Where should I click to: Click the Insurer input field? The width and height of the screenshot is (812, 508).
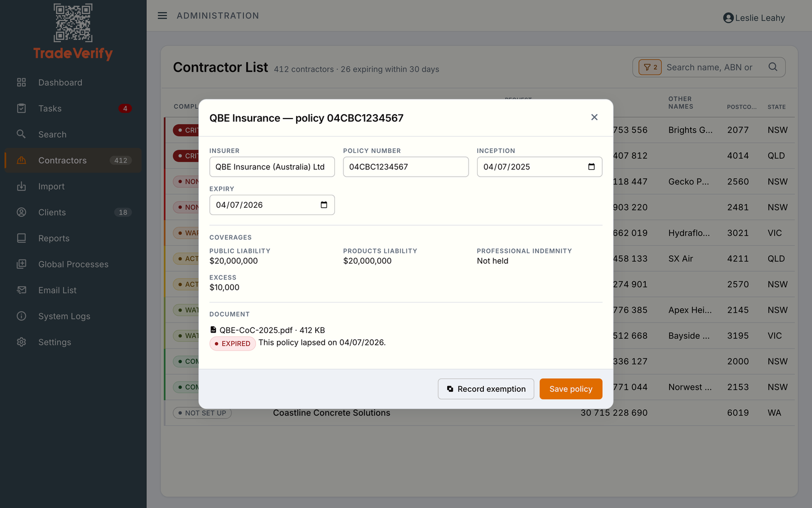(x=272, y=167)
